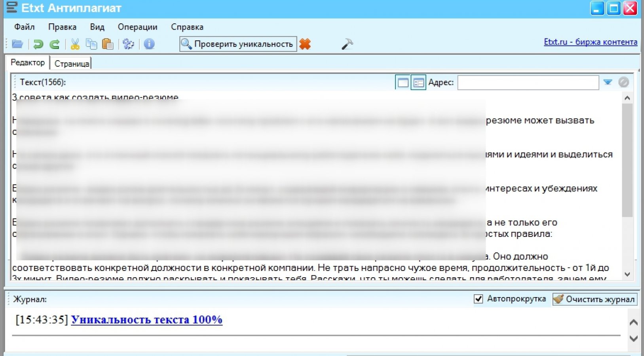Open the Вид menu

point(97,27)
